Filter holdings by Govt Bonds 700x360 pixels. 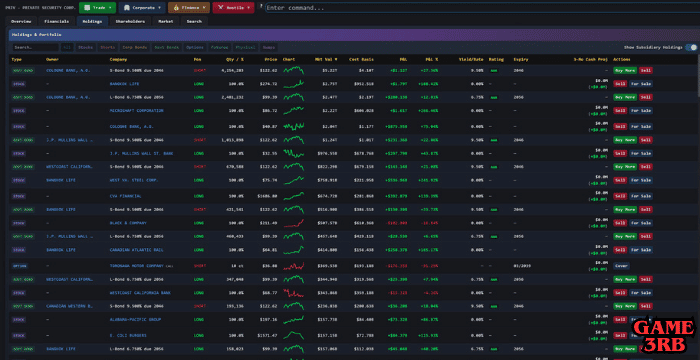[167, 47]
